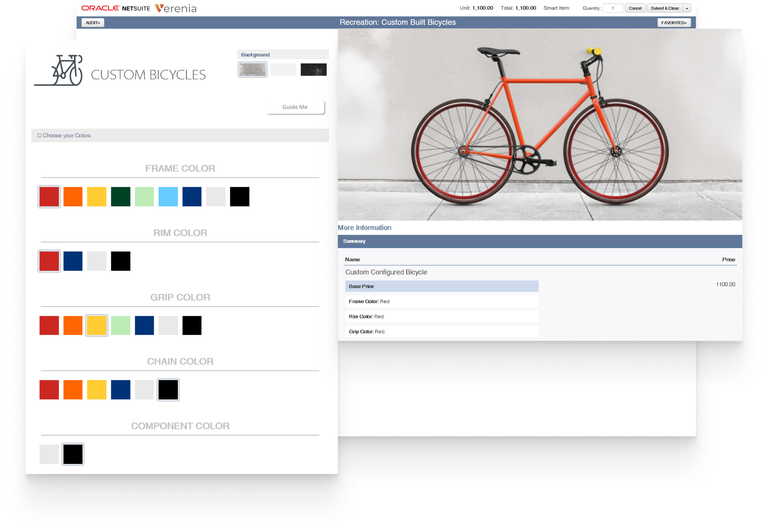Choose the orange chain color swatch

[73, 390]
